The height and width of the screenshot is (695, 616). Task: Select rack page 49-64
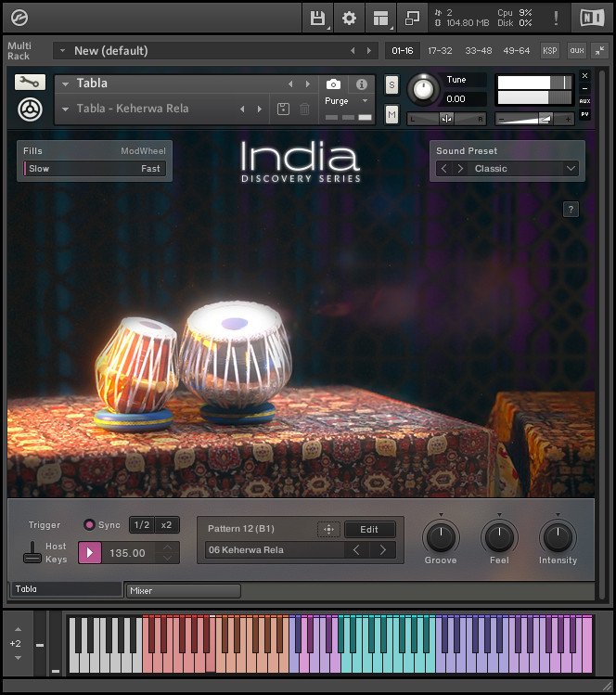(x=517, y=50)
